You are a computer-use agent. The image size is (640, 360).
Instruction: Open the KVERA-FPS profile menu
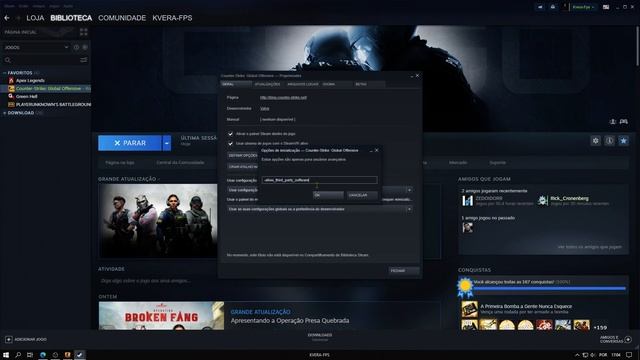tap(172, 18)
